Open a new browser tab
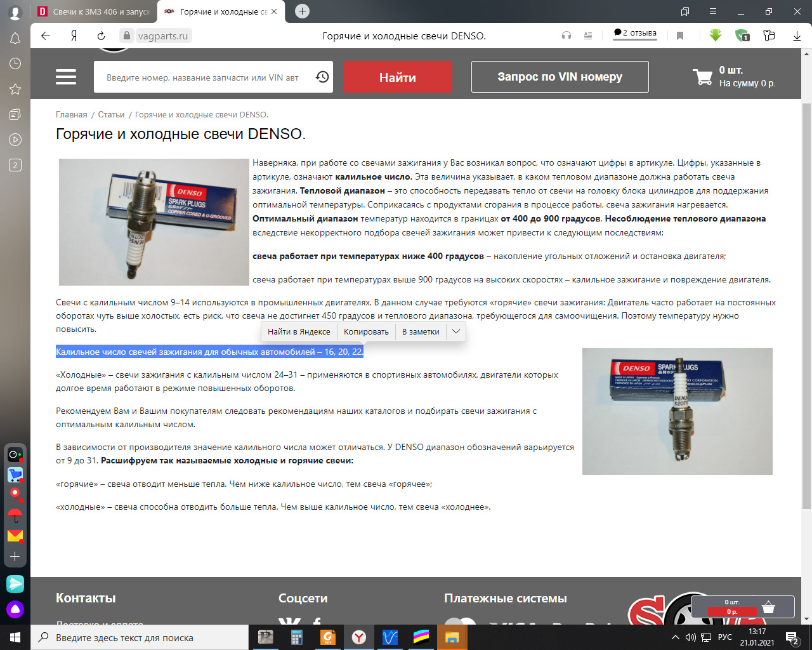Screen dimensions: 812x650 (x=303, y=11)
